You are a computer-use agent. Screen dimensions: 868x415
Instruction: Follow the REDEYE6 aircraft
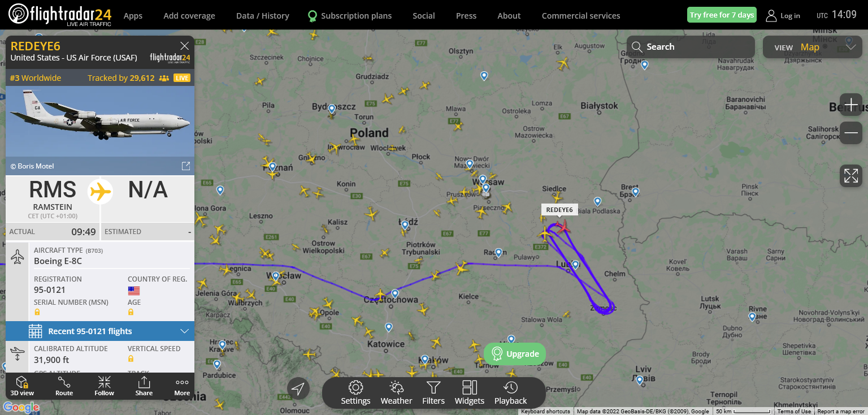(x=104, y=386)
